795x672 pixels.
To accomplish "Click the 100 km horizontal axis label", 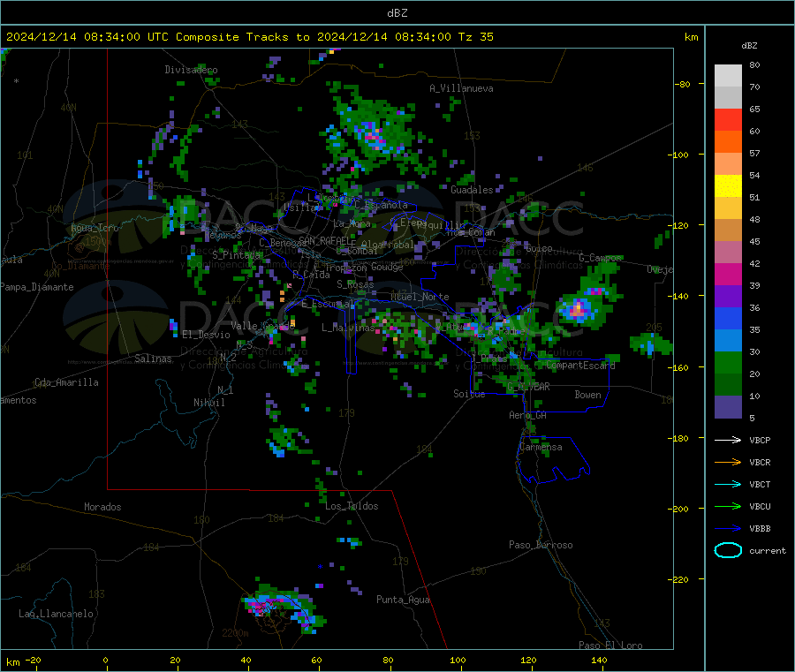I will pyautogui.click(x=458, y=660).
